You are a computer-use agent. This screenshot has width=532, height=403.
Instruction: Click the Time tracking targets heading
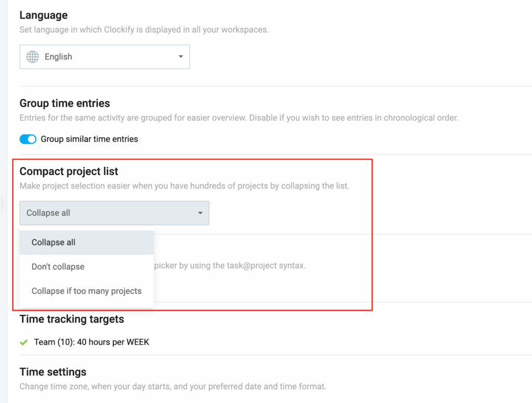pyautogui.click(x=72, y=319)
